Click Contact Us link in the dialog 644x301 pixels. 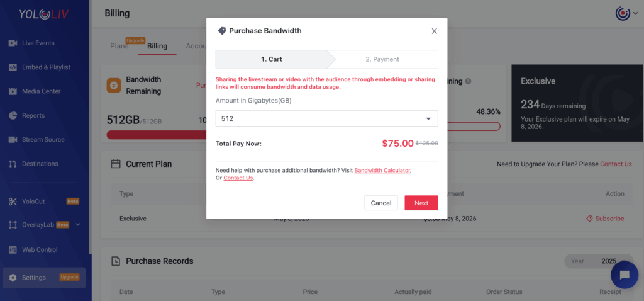238,178
